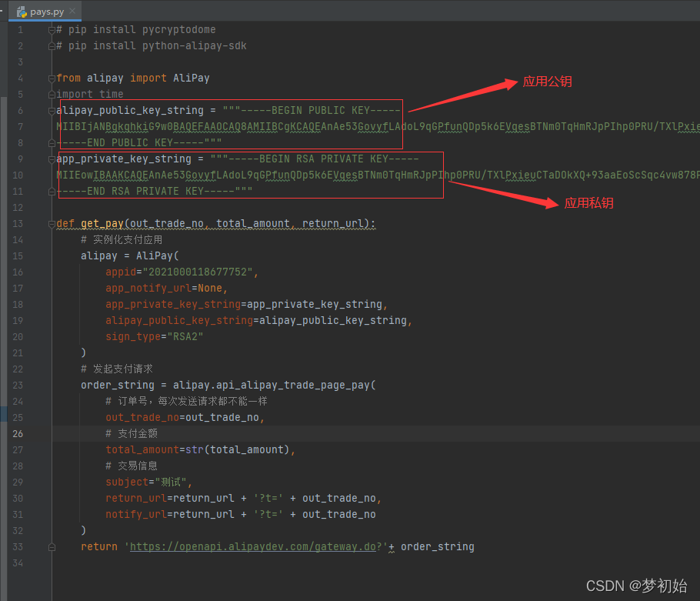
Task: Click the str(total_amount) expression
Action: (238, 449)
